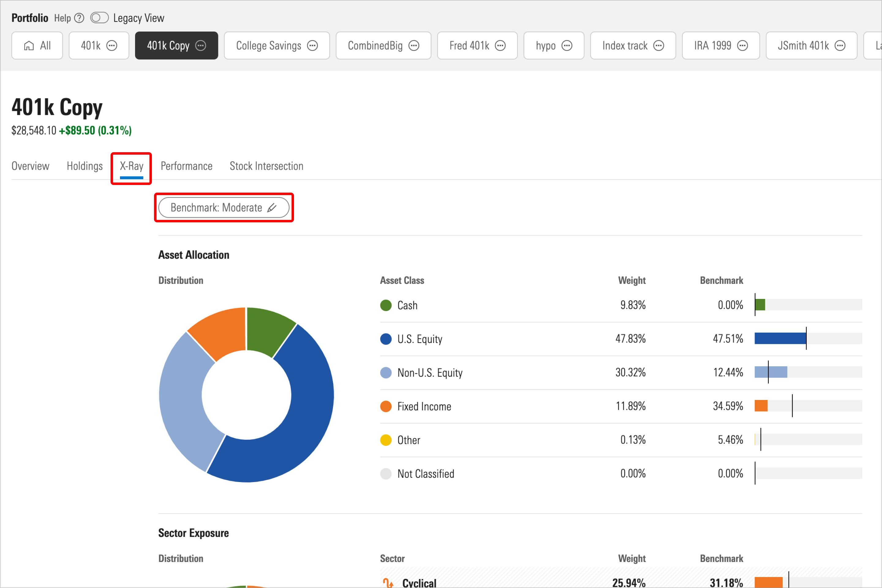The width and height of the screenshot is (882, 588).
Task: Click the Asset Class column header
Action: click(x=402, y=281)
